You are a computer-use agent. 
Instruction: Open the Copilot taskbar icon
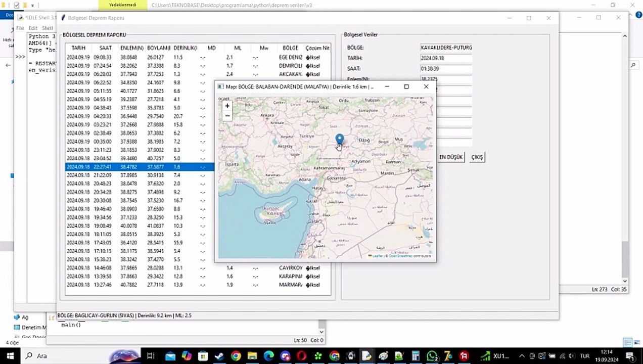click(x=187, y=356)
